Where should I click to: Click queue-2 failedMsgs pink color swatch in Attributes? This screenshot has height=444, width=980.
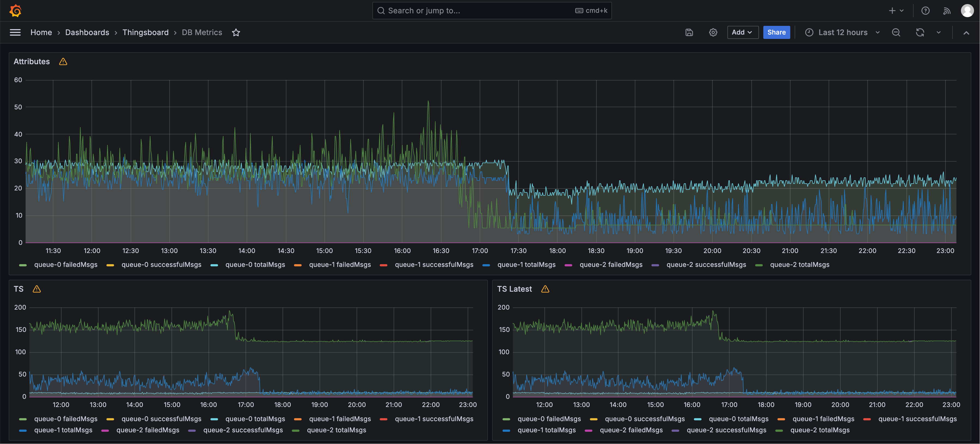(568, 265)
